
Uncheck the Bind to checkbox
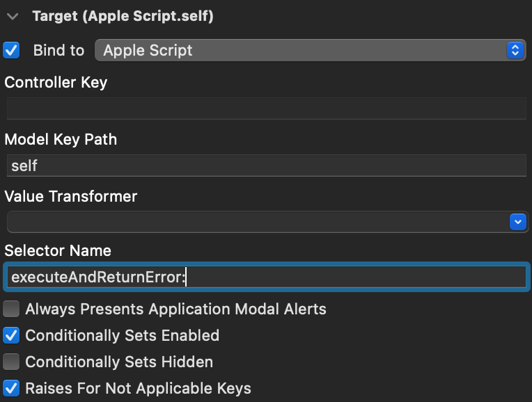[x=12, y=50]
